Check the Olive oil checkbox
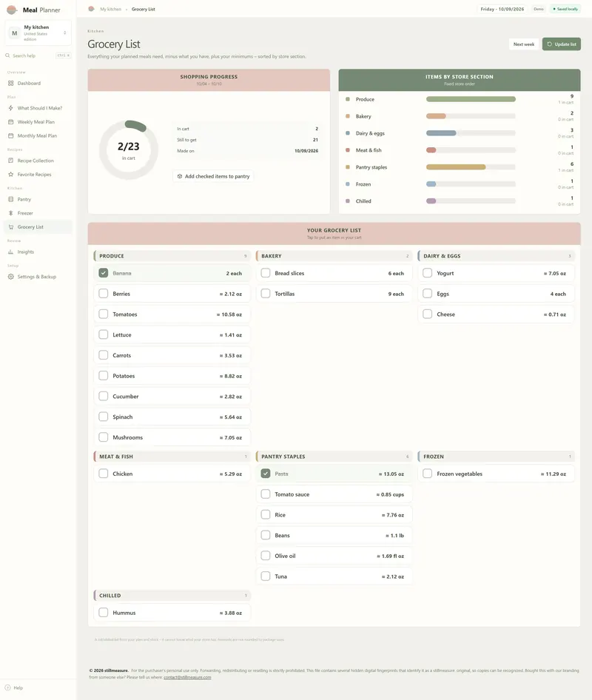Image resolution: width=592 pixels, height=700 pixels. (265, 556)
